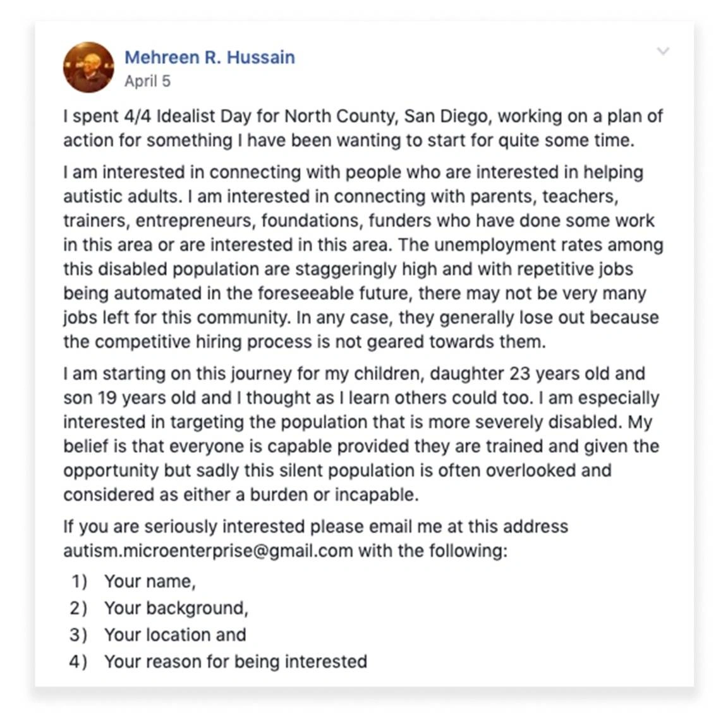728x724 pixels.
Task: Click Mehreen R. Hussain's profile picture
Action: 88,68
